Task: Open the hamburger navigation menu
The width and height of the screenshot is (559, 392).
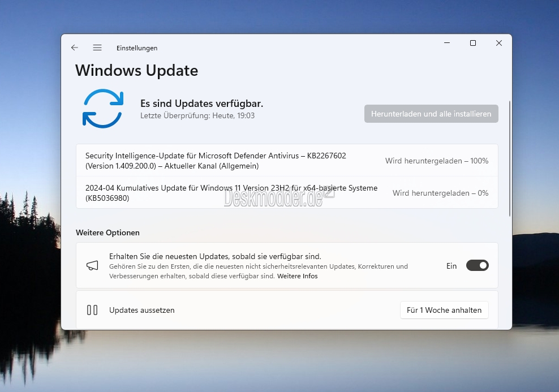Action: (97, 48)
